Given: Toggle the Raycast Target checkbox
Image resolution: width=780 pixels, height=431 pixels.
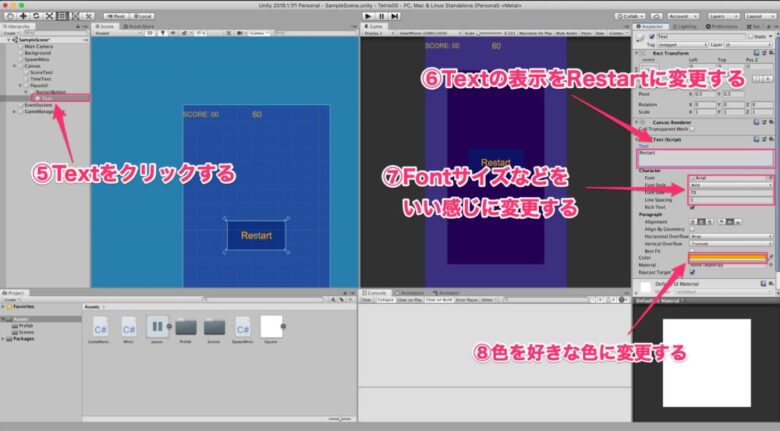Looking at the screenshot, I should coord(692,272).
